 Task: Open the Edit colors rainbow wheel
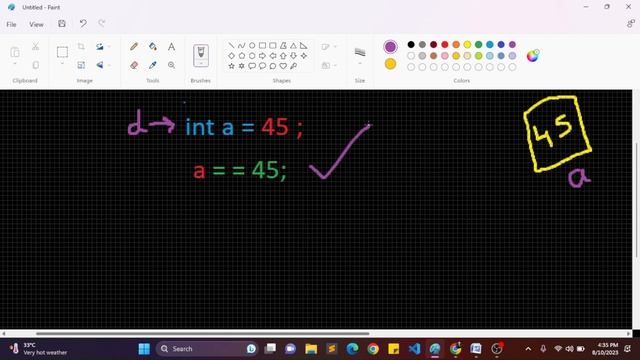[533, 56]
